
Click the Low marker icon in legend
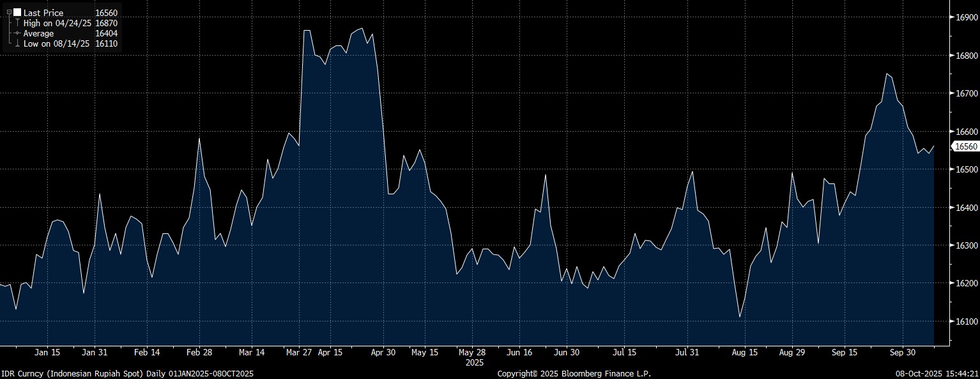pyautogui.click(x=17, y=43)
